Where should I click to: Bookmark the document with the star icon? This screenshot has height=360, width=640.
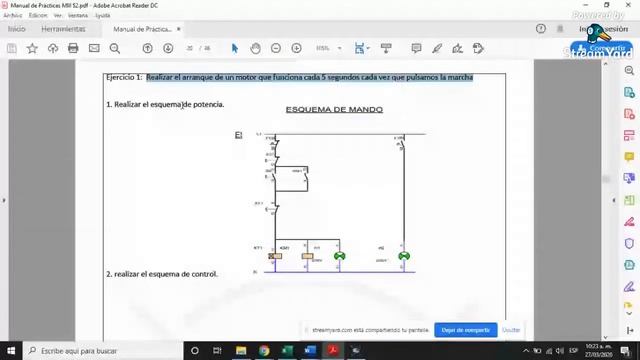point(32,49)
